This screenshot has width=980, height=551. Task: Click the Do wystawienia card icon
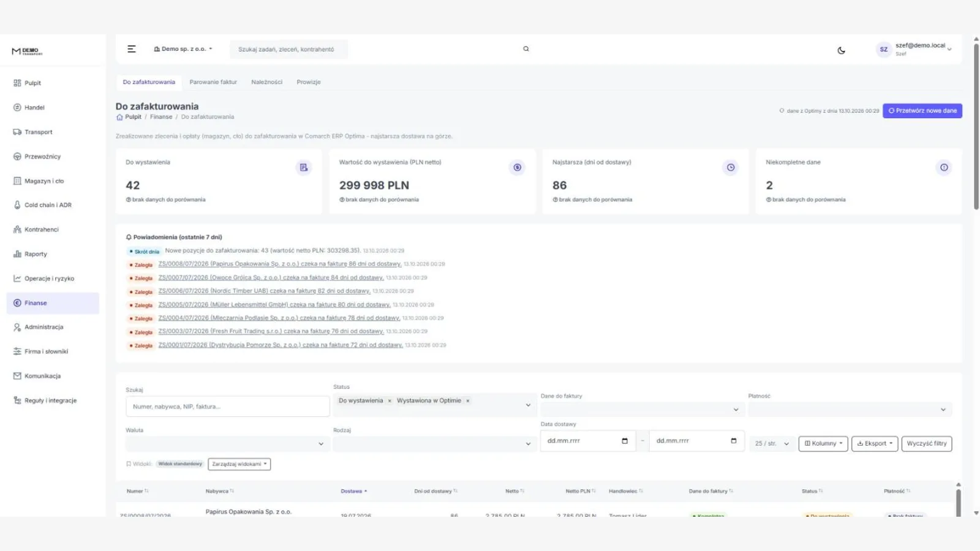pyautogui.click(x=304, y=167)
